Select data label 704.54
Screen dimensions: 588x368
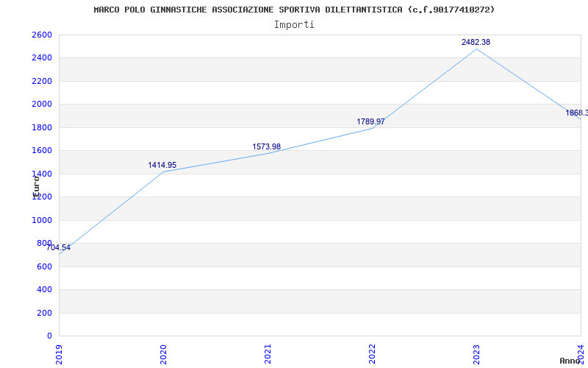coord(58,247)
